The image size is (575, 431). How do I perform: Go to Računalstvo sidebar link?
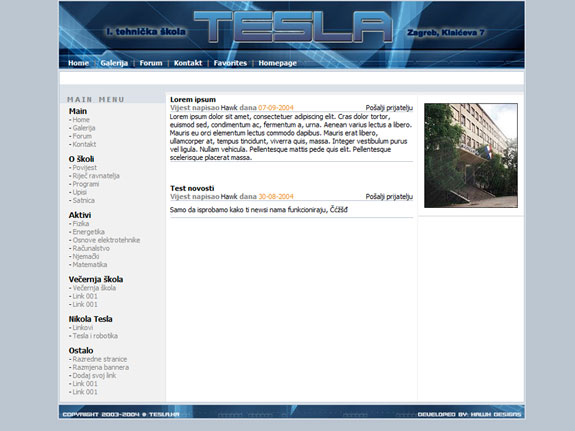coord(91,248)
